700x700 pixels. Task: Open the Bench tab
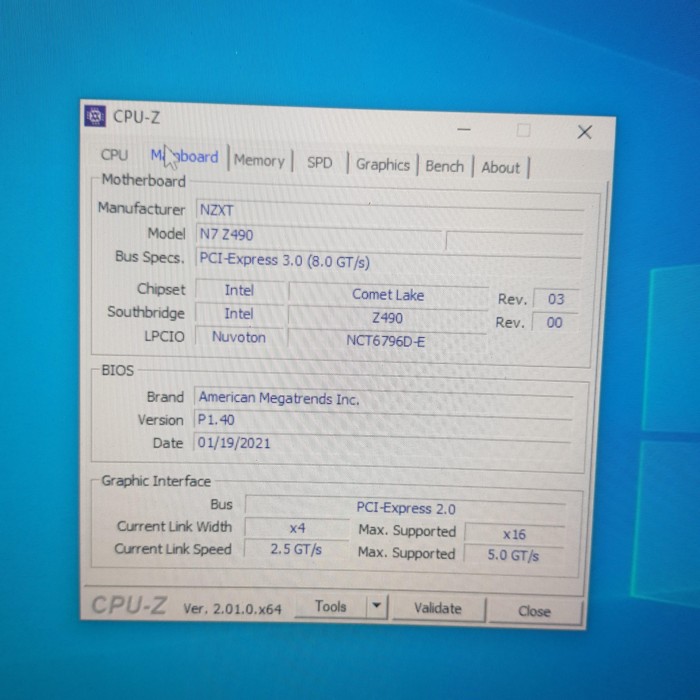tap(444, 166)
